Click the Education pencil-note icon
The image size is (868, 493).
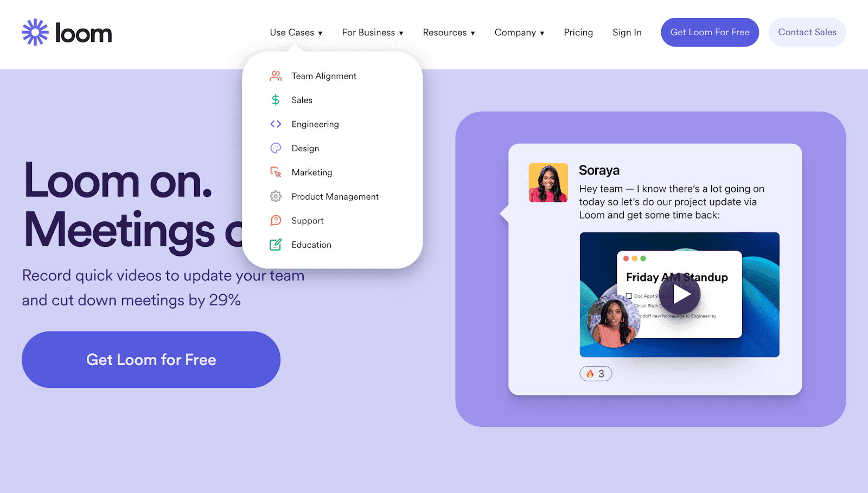pos(276,245)
